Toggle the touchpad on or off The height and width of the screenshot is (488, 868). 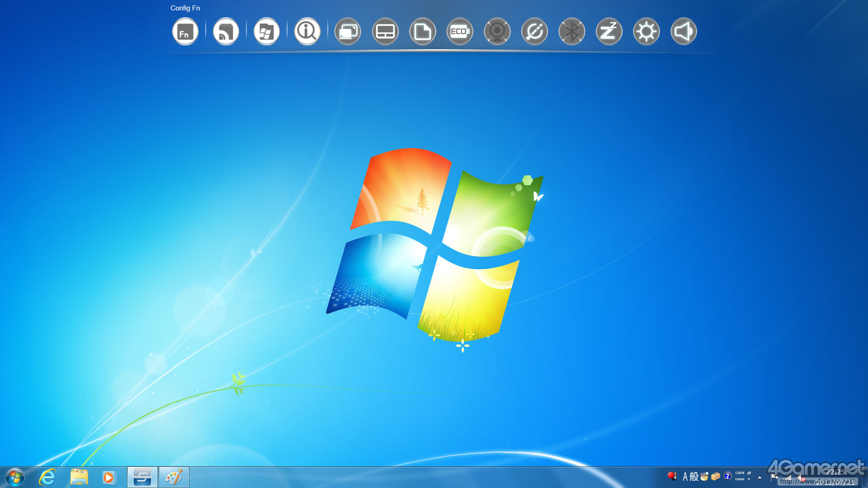pyautogui.click(x=385, y=32)
